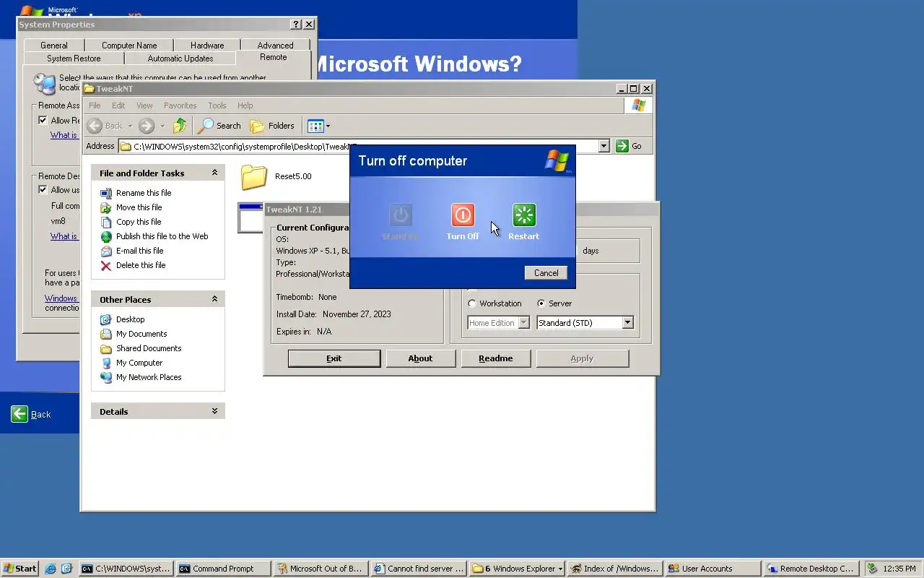The image size is (924, 578).
Task: Click Move this file task
Action: [139, 207]
